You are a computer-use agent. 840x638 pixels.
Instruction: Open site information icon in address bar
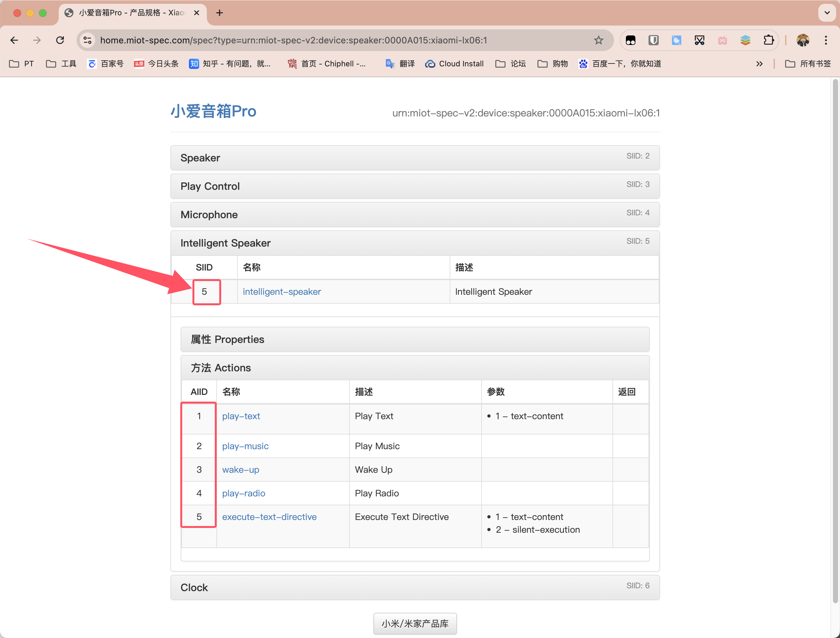pos(88,40)
